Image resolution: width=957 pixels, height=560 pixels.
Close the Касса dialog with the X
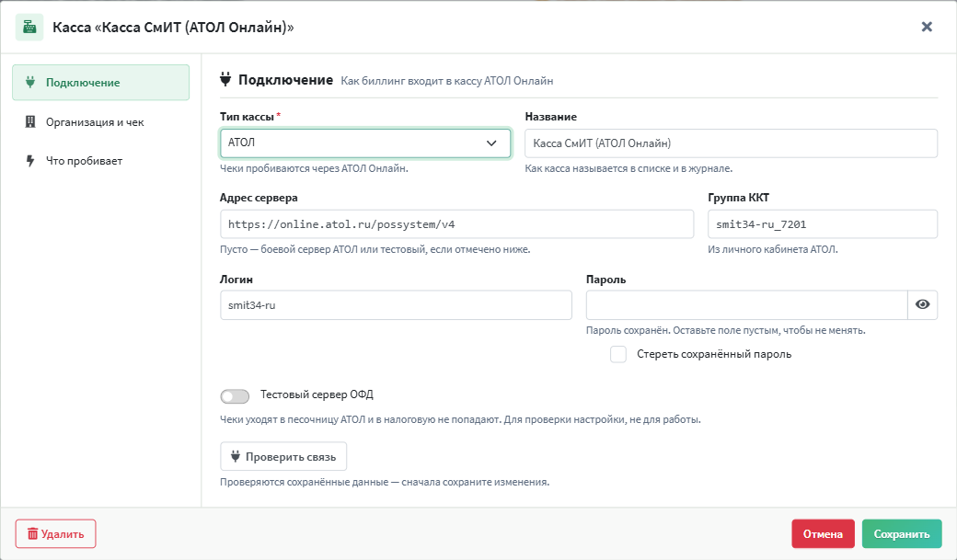click(x=927, y=27)
